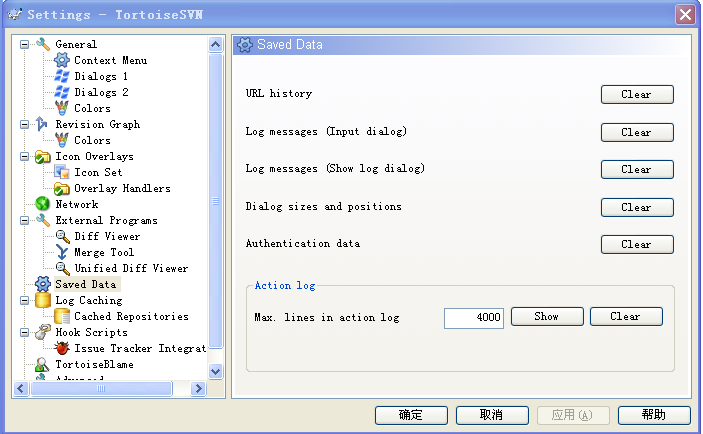Clear the action log
The width and height of the screenshot is (703, 434).
tap(626, 317)
